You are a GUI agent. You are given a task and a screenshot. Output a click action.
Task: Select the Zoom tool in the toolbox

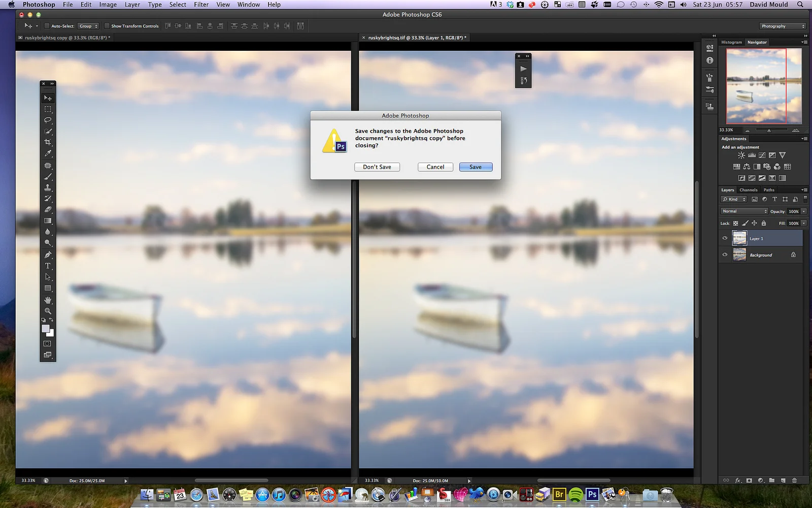48,310
